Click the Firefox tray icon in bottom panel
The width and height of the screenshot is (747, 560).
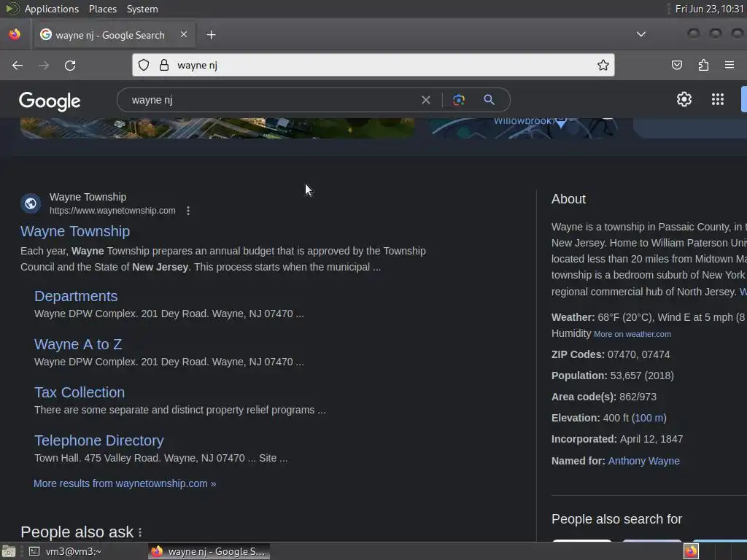pyautogui.click(x=691, y=551)
